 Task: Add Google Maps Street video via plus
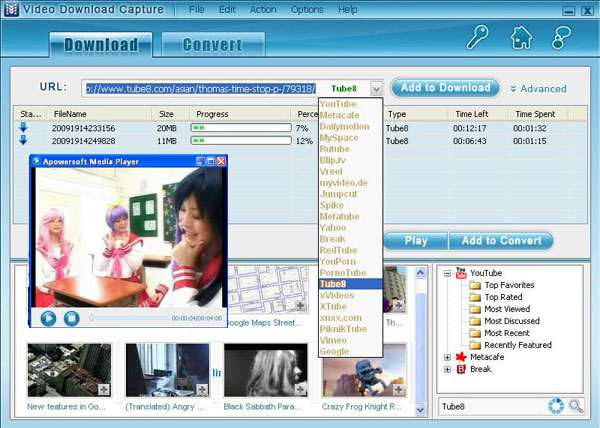point(300,306)
